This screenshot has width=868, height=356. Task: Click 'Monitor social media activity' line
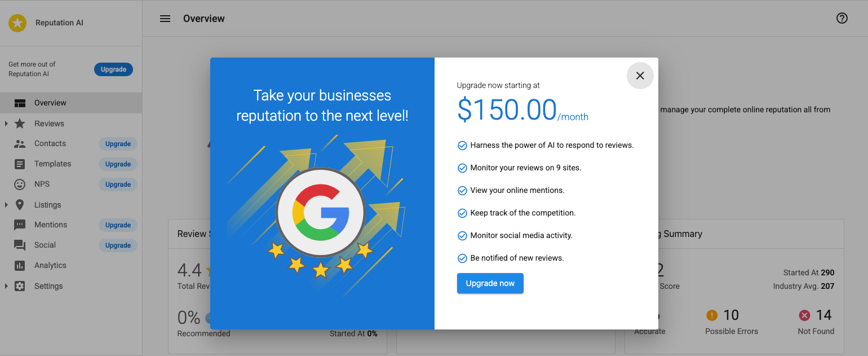point(521,235)
